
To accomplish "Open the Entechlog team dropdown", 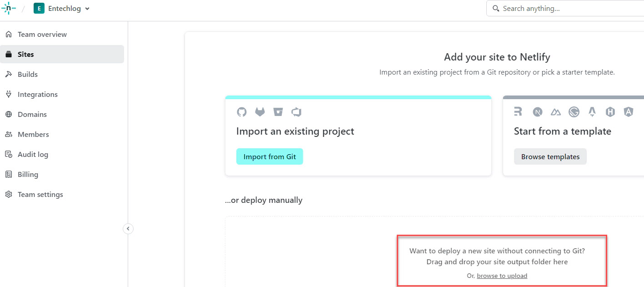I will click(x=62, y=9).
